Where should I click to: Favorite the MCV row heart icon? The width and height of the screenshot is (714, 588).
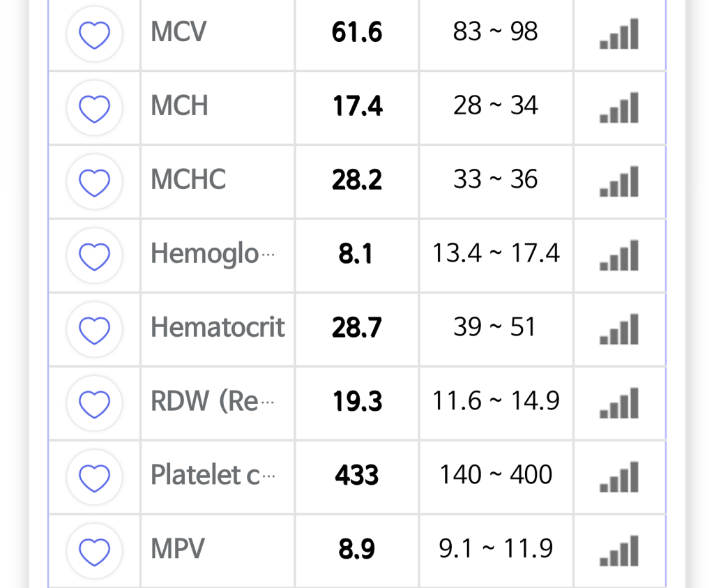(94, 34)
